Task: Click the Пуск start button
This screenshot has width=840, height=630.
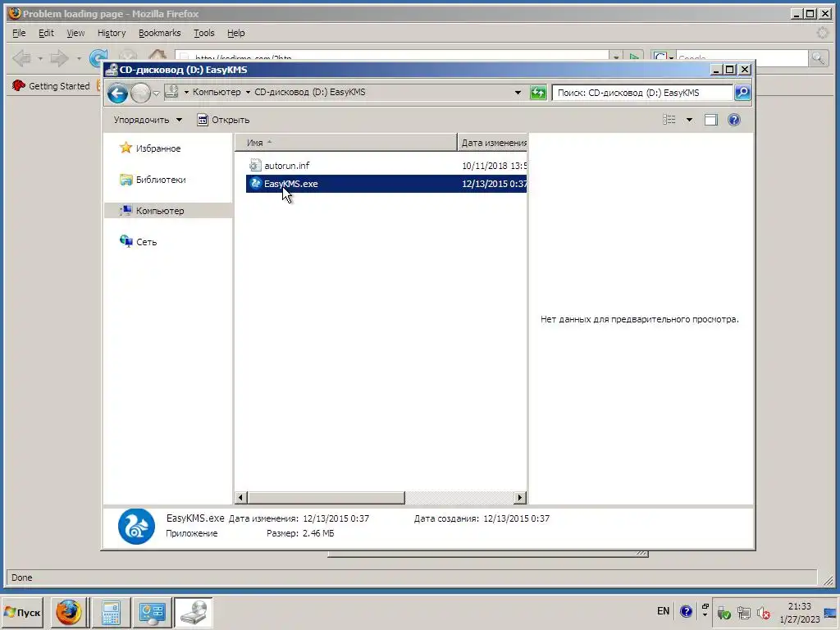Action: [x=22, y=612]
